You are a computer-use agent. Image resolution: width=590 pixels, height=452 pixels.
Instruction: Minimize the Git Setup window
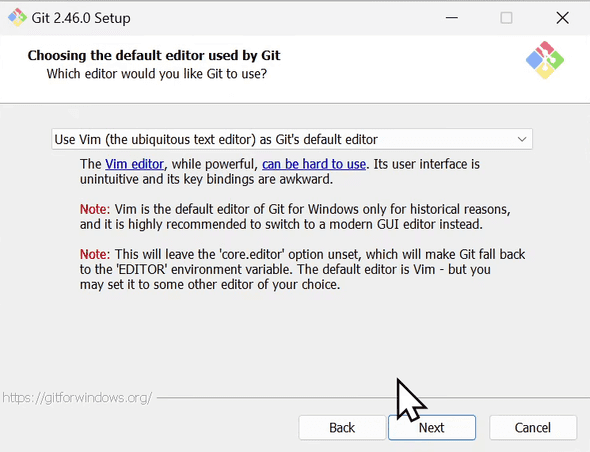[452, 18]
